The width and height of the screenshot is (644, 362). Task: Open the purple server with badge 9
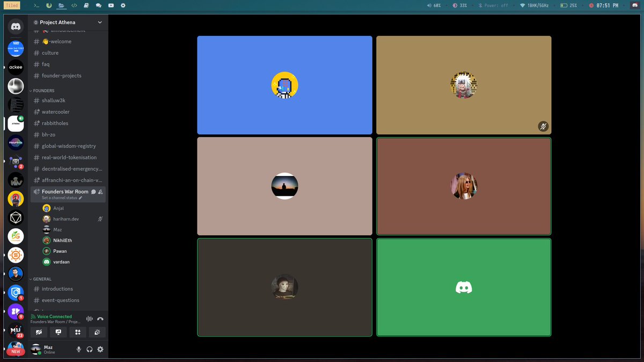point(16,311)
